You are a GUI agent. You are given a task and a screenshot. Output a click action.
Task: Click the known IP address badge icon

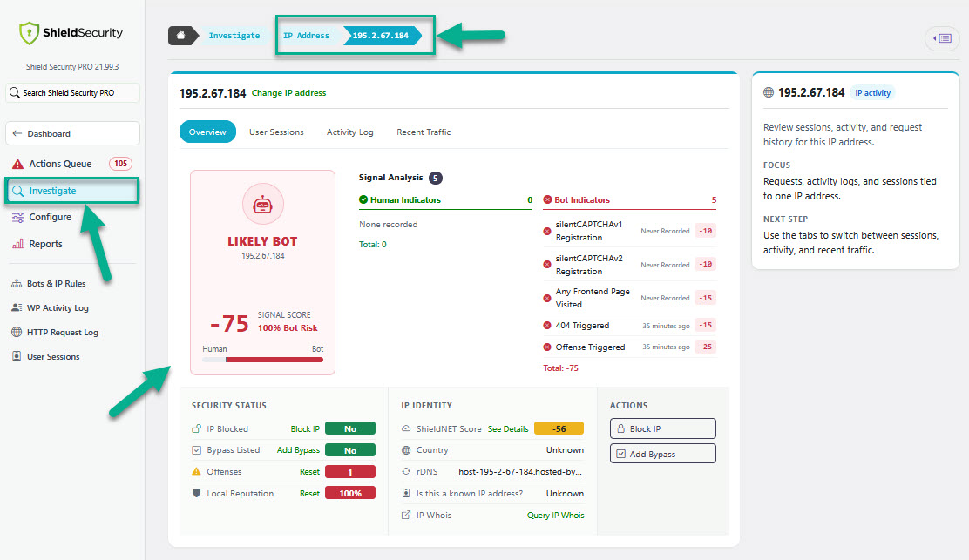[406, 493]
